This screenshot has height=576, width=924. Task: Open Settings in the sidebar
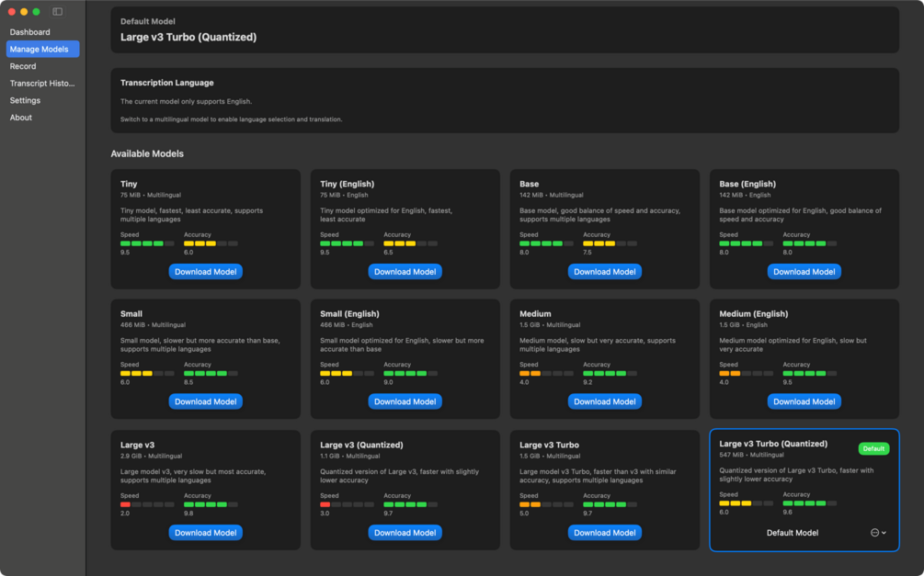pyautogui.click(x=25, y=101)
